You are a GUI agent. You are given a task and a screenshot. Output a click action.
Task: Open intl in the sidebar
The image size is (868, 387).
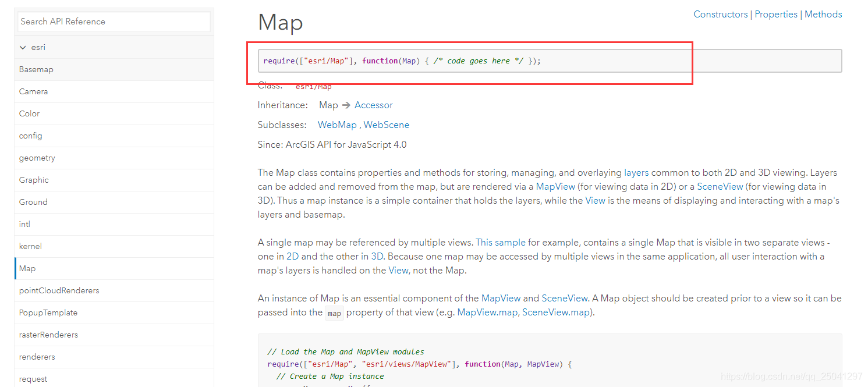[x=114, y=224]
